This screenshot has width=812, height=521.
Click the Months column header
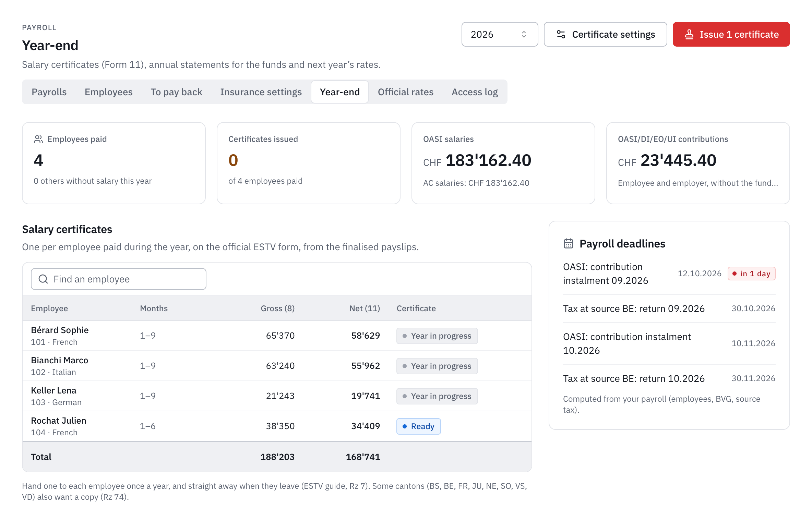(154, 308)
